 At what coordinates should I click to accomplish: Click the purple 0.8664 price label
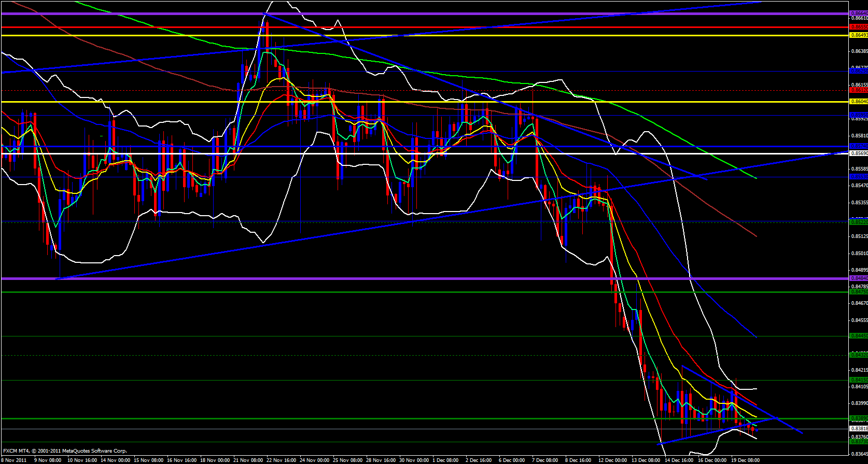858,13
